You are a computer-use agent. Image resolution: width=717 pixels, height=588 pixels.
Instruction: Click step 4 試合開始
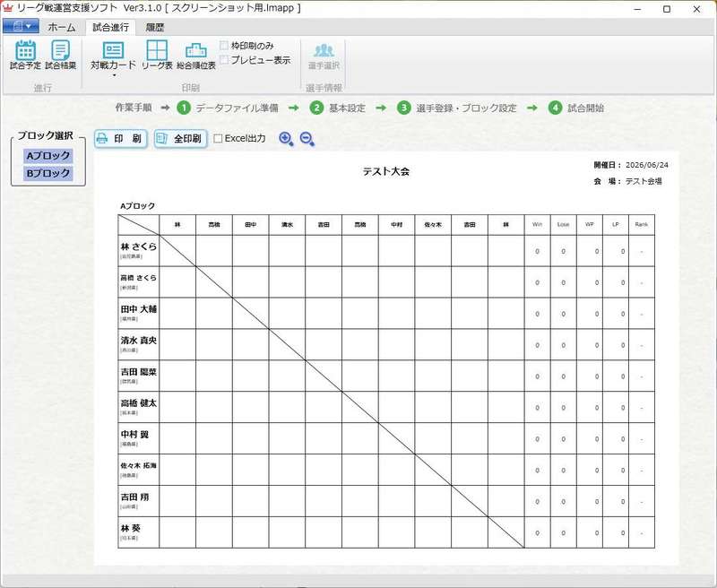[x=576, y=108]
